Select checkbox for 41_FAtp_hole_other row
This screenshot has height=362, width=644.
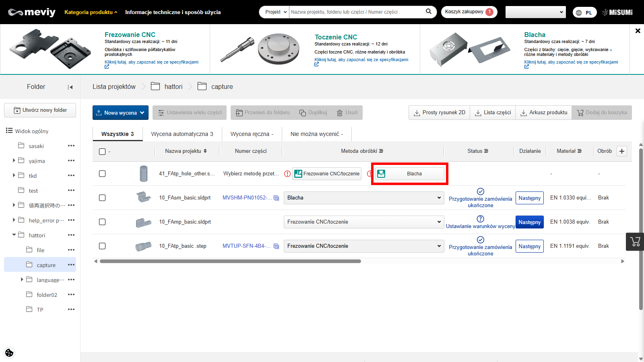(x=102, y=174)
